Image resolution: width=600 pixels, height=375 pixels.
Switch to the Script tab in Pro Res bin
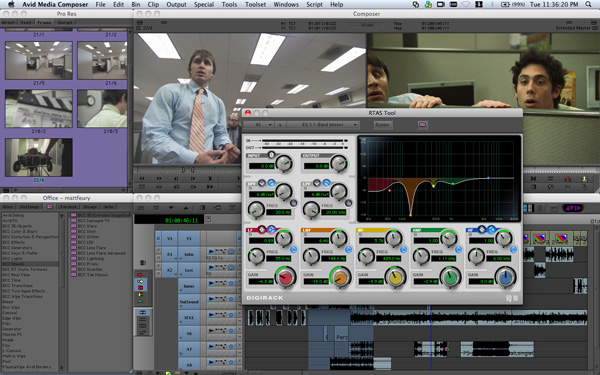click(x=65, y=23)
